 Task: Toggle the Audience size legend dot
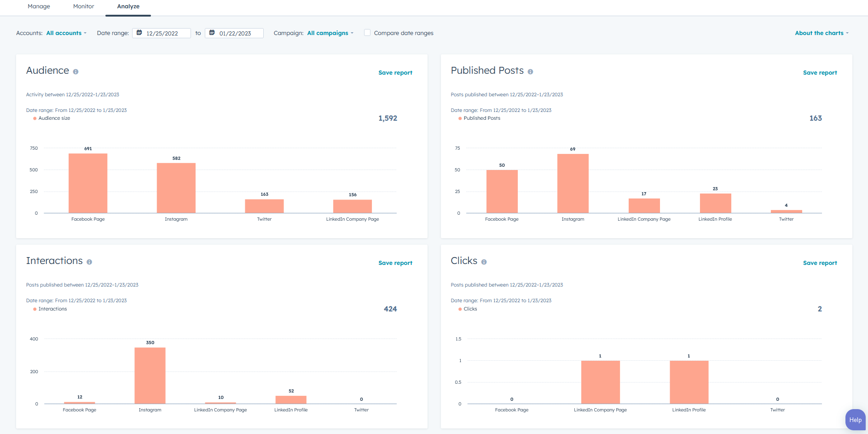[35, 118]
